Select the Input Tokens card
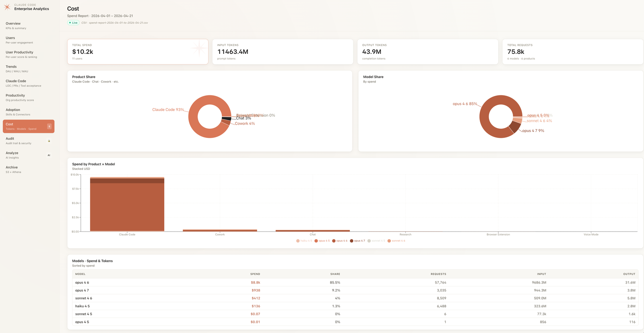This screenshot has width=644, height=333. 283,51
